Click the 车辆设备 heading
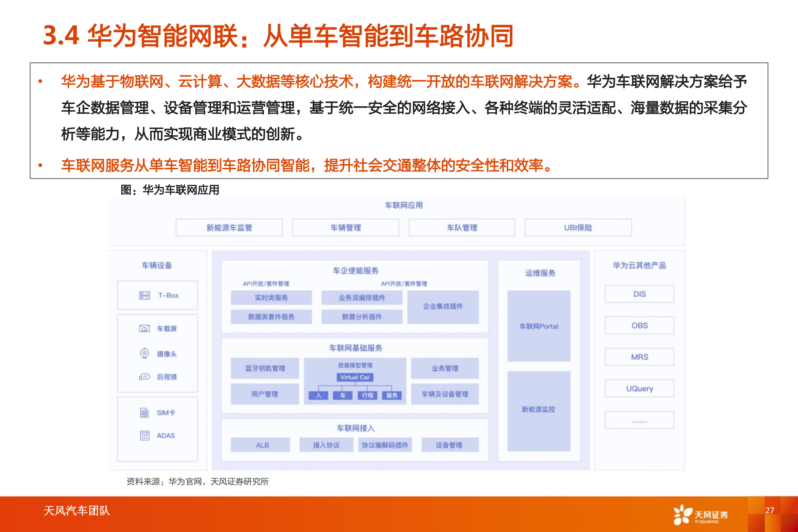The image size is (798, 532). [157, 265]
